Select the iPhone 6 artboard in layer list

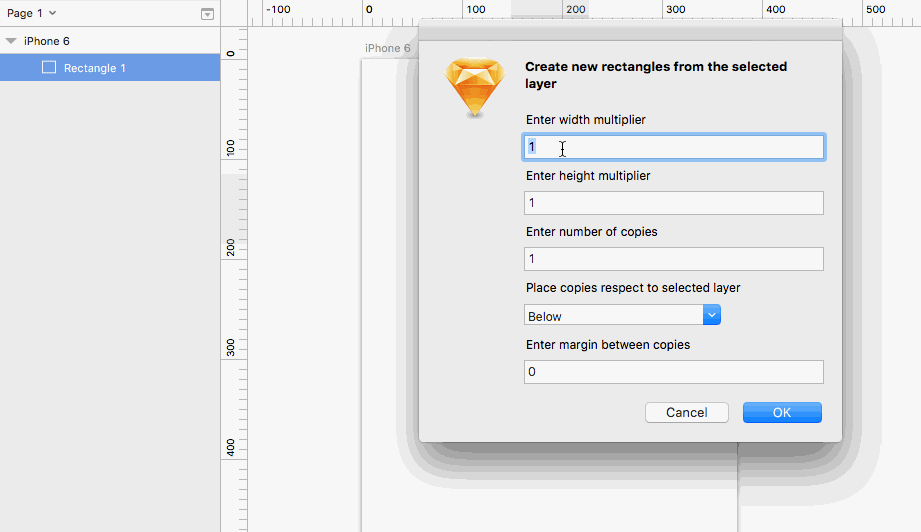click(x=46, y=41)
